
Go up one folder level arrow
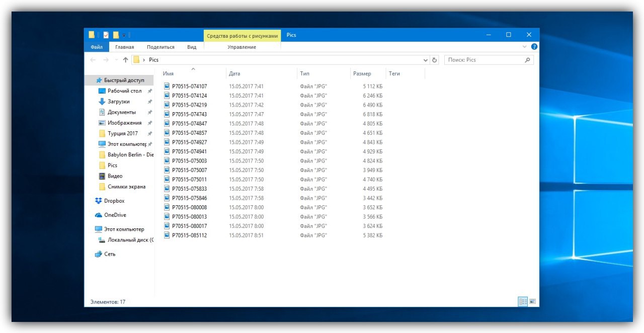(125, 60)
